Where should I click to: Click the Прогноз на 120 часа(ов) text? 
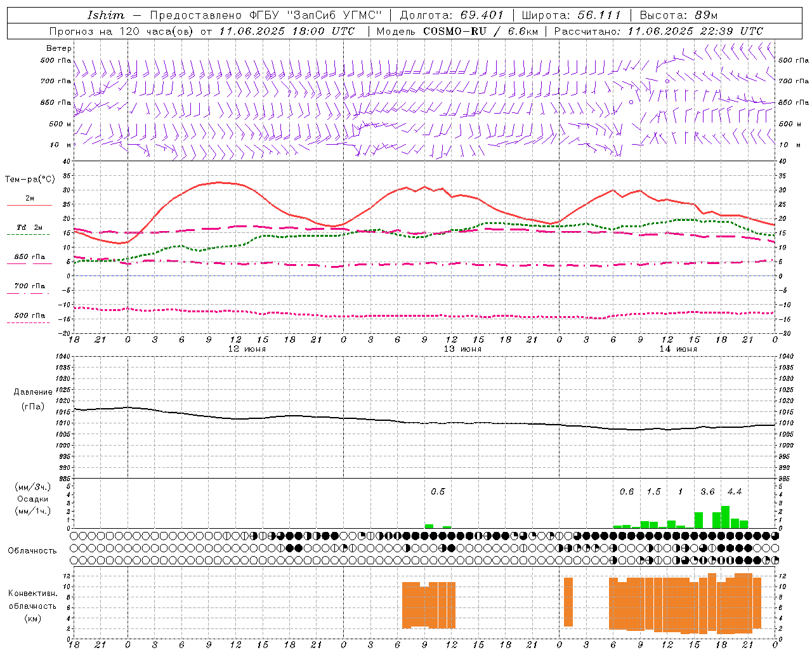(122, 31)
